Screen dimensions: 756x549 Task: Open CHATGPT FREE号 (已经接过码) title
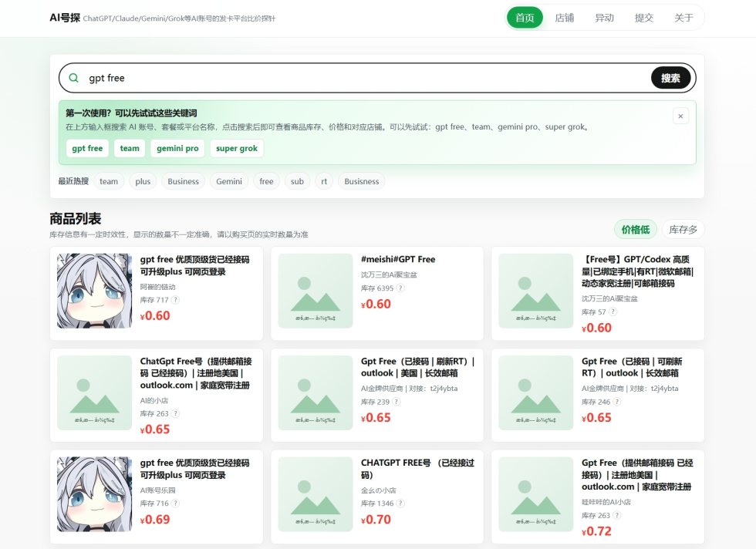tap(417, 469)
